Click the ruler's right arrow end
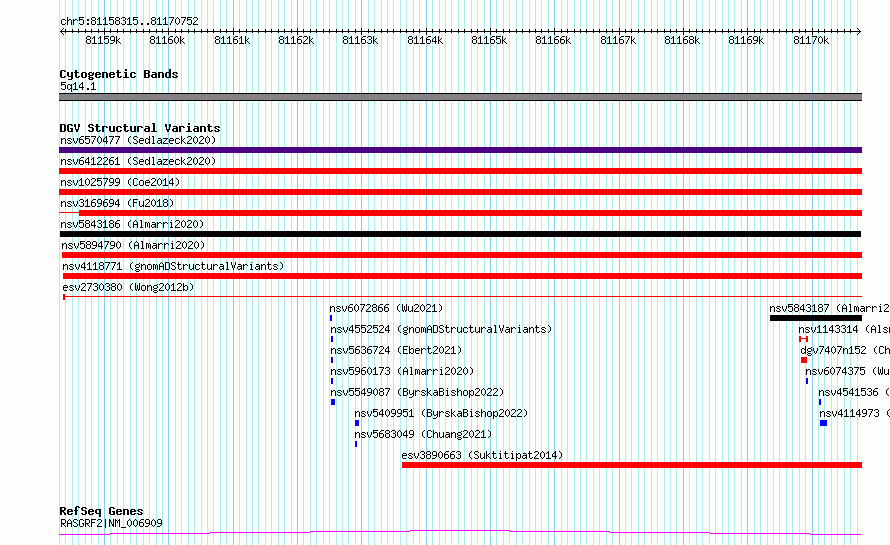The image size is (890, 545). 859,31
